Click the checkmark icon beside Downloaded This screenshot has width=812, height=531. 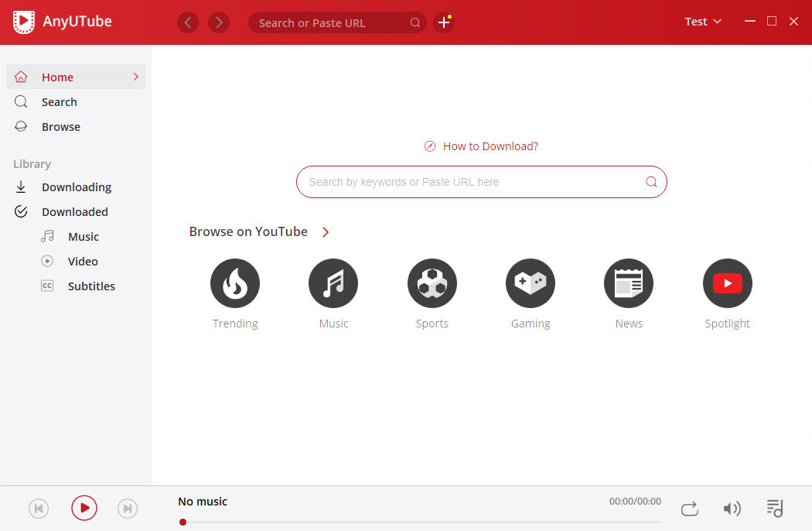click(x=21, y=211)
